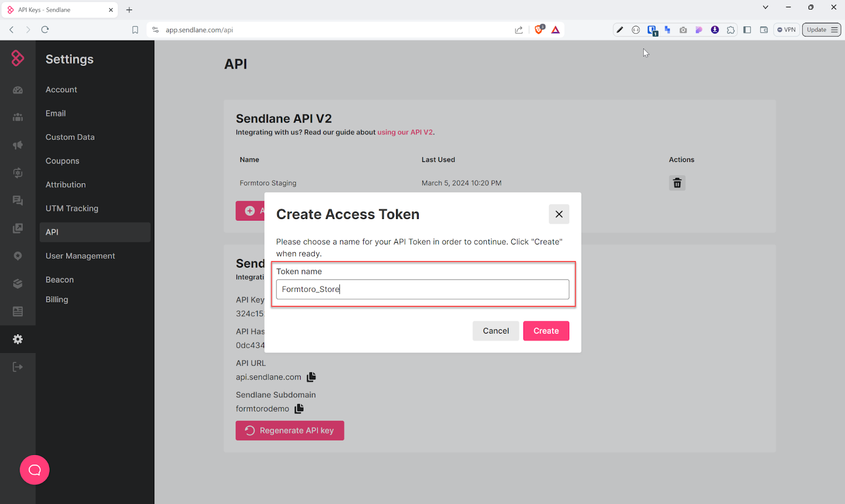Screen dimensions: 845x504
Task: Bookmark this page icon
Action: coord(135,30)
